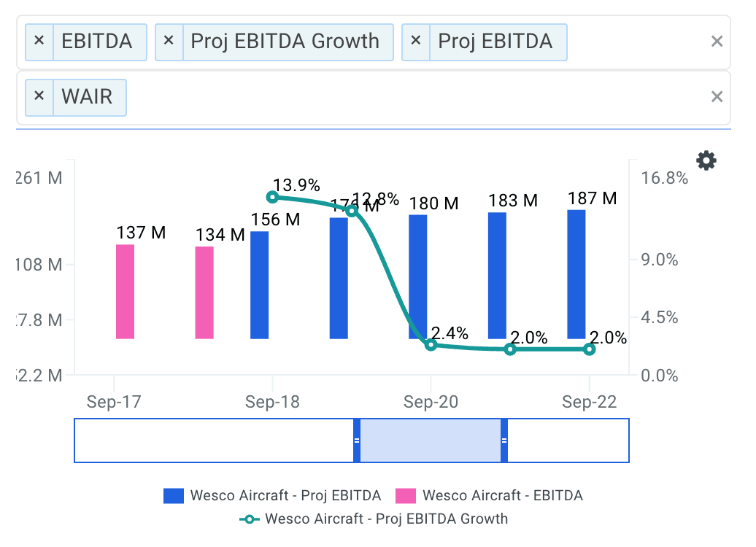
Task: Remove the Proj EBITDA tag
Action: [416, 40]
